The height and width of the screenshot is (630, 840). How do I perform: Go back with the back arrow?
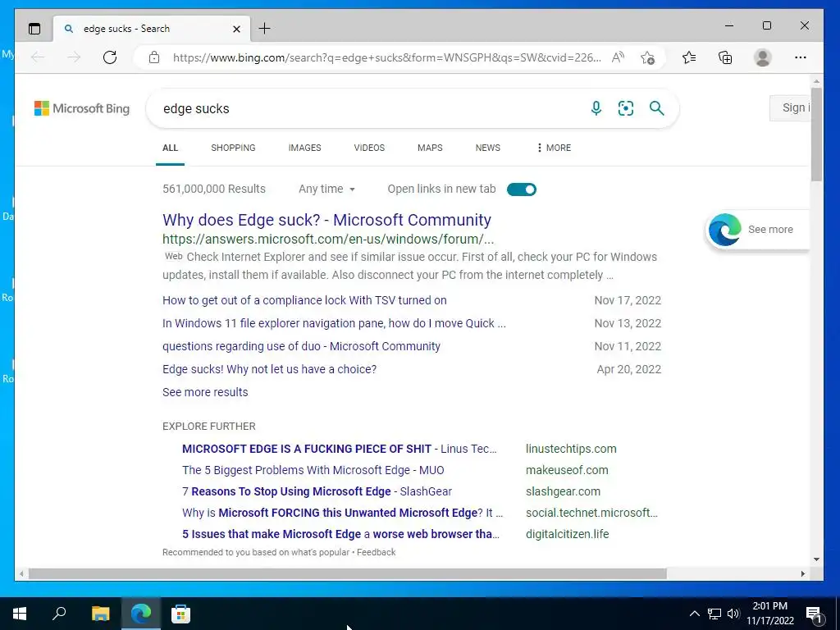[x=38, y=57]
